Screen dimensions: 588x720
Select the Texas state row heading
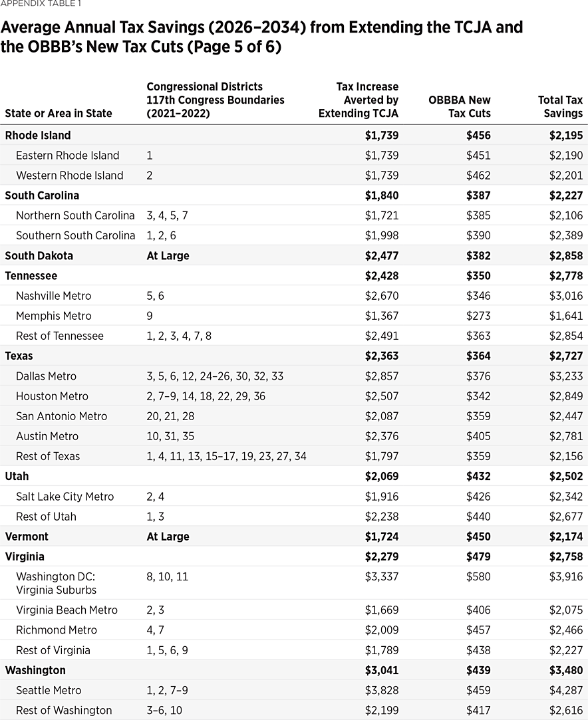pos(19,356)
